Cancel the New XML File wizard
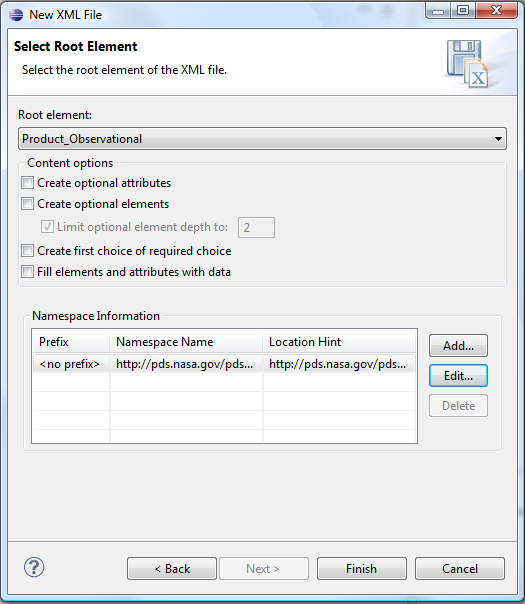The image size is (525, 604). pyautogui.click(x=460, y=569)
